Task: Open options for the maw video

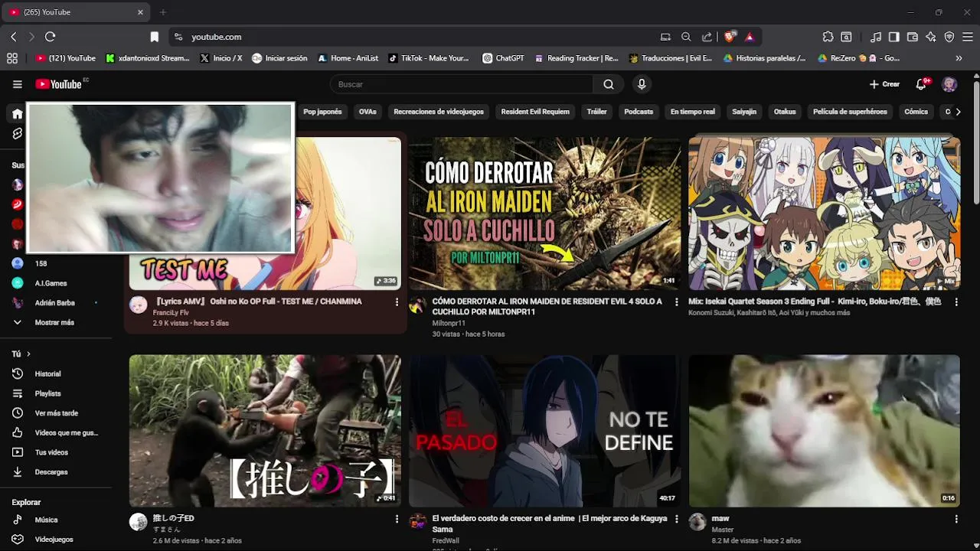Action: 956,519
